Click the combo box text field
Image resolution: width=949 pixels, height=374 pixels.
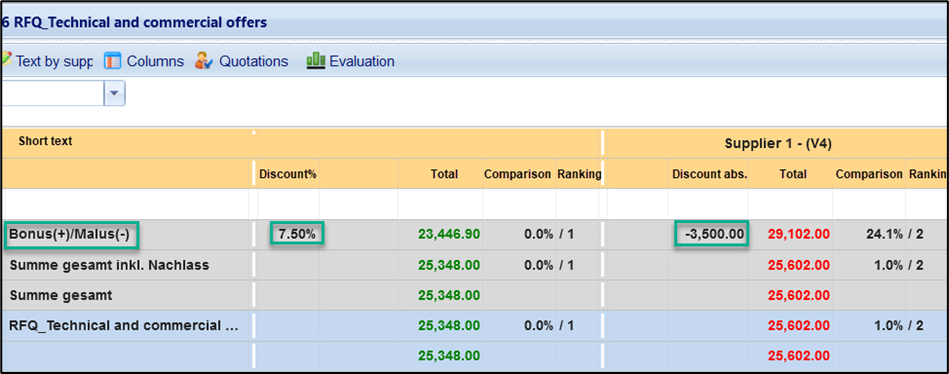coord(53,94)
